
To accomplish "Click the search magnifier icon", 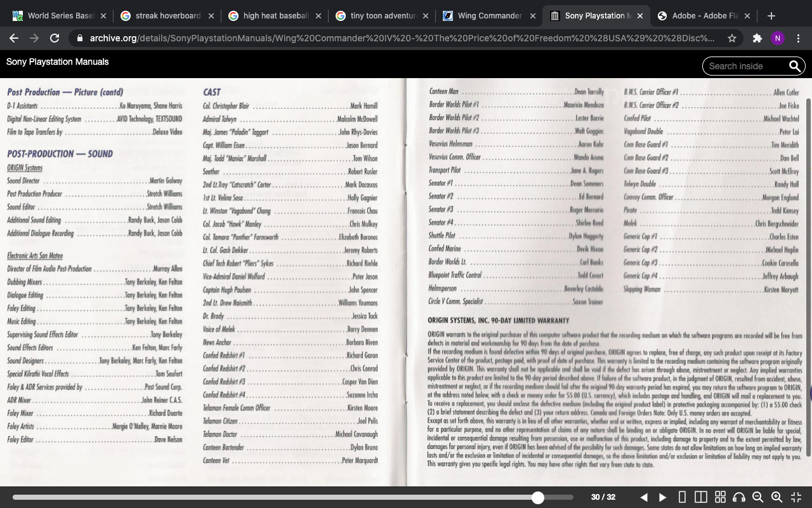I will pyautogui.click(x=794, y=66).
